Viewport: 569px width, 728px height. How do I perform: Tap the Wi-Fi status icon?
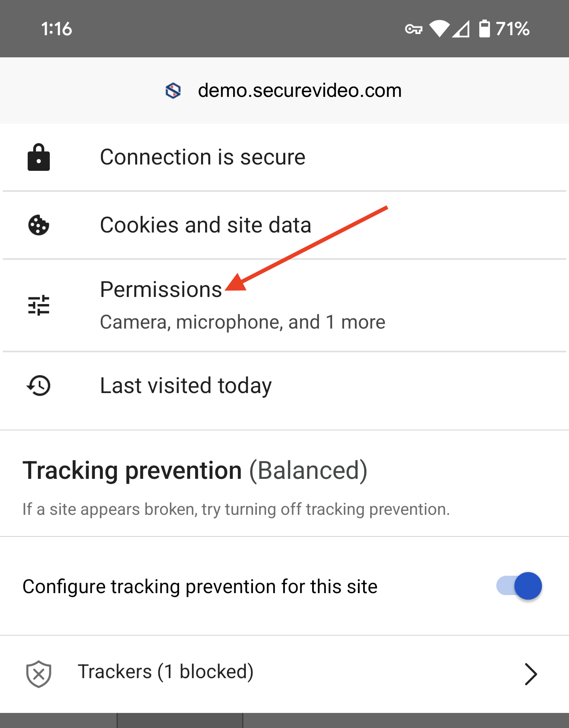439,29
